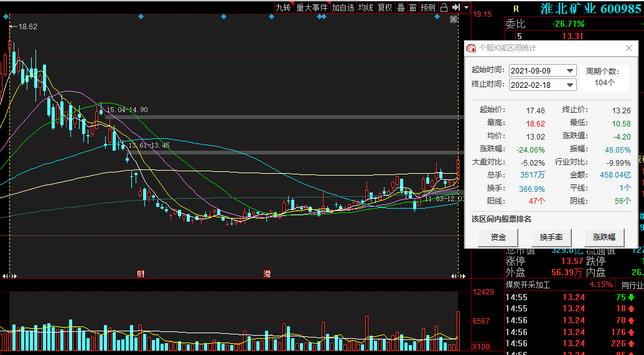Expand the 起始时间 start date dropdown
Screen dimensions: 644x355
[569, 71]
